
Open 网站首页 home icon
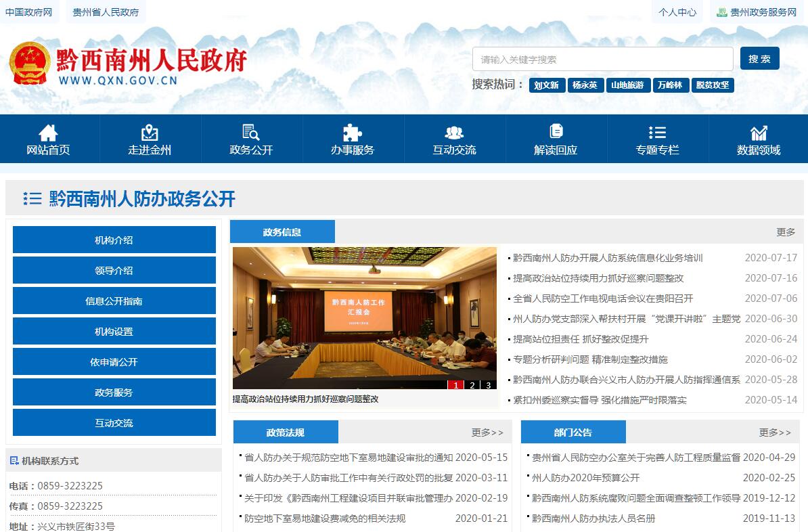48,133
